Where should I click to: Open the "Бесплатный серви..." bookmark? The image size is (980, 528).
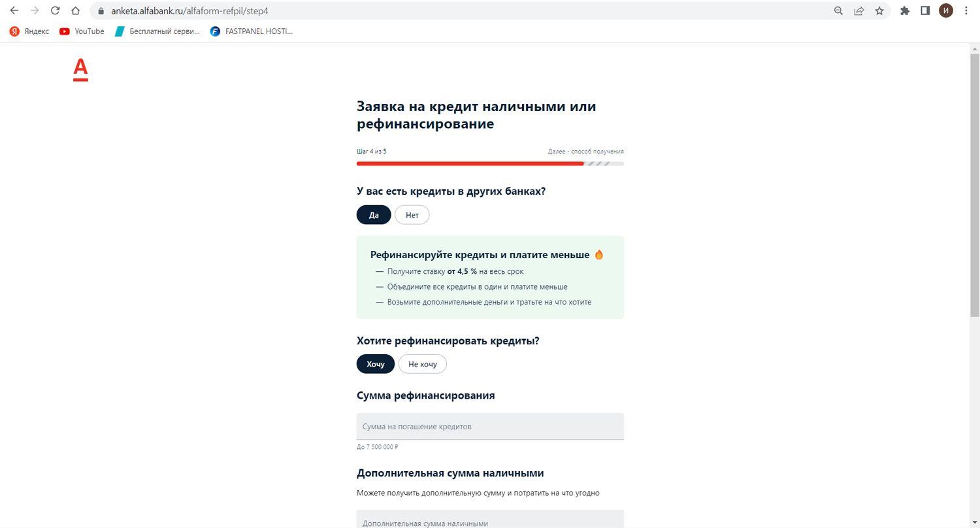pos(157,31)
